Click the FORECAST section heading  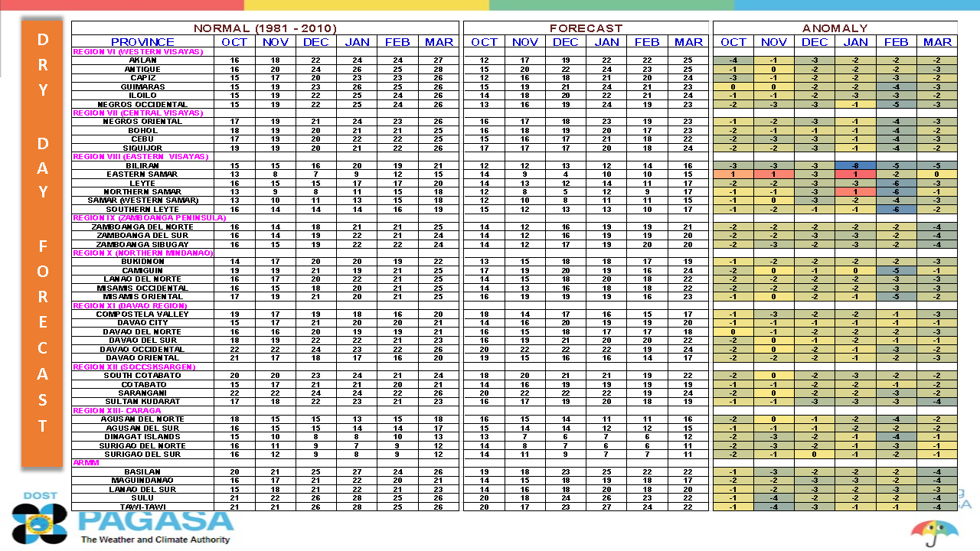pyautogui.click(x=586, y=28)
